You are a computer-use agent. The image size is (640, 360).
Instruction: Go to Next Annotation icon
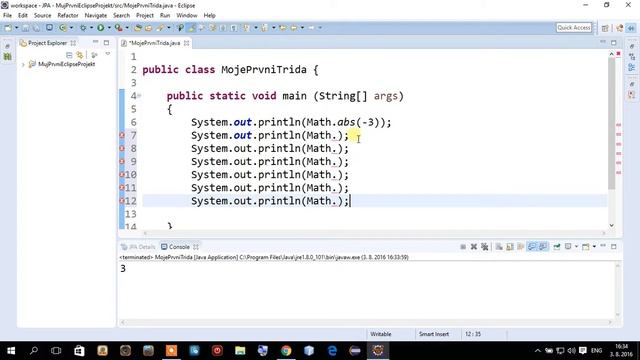click(246, 28)
